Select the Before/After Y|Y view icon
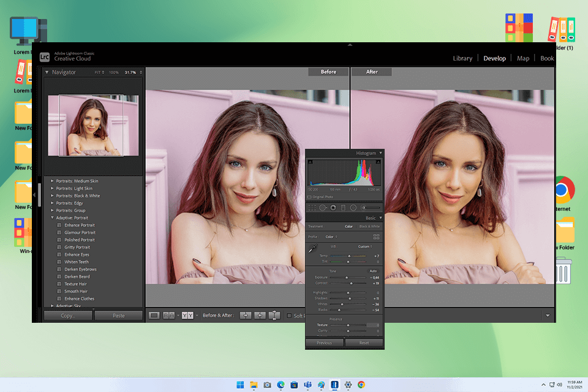This screenshot has width=588, height=392. click(x=187, y=315)
